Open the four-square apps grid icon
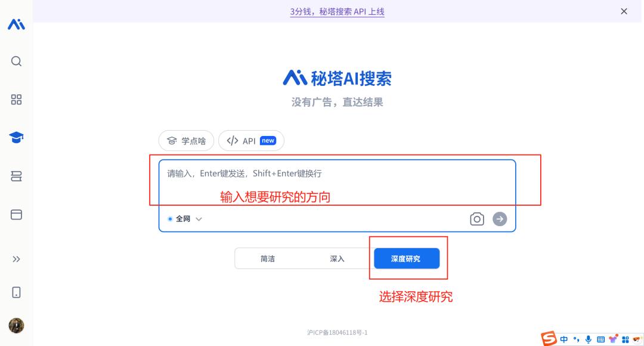The height and width of the screenshot is (346, 644). pyautogui.click(x=17, y=100)
